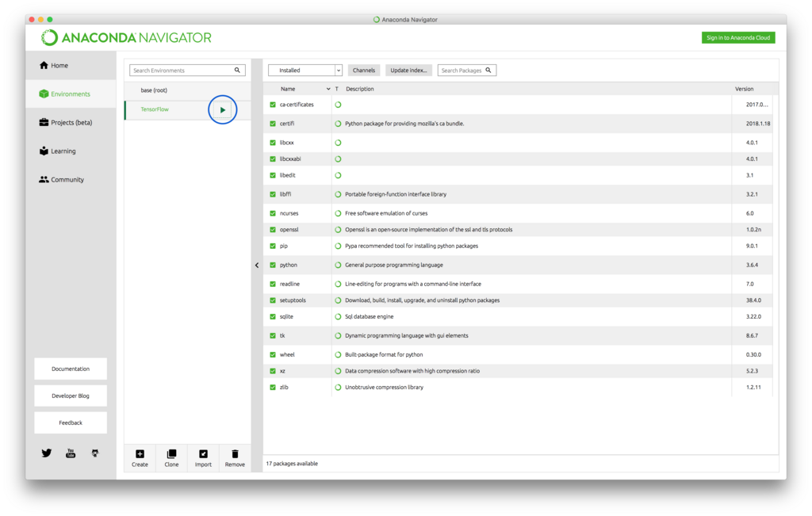
Task: Select the base (root) environment
Action: click(187, 90)
